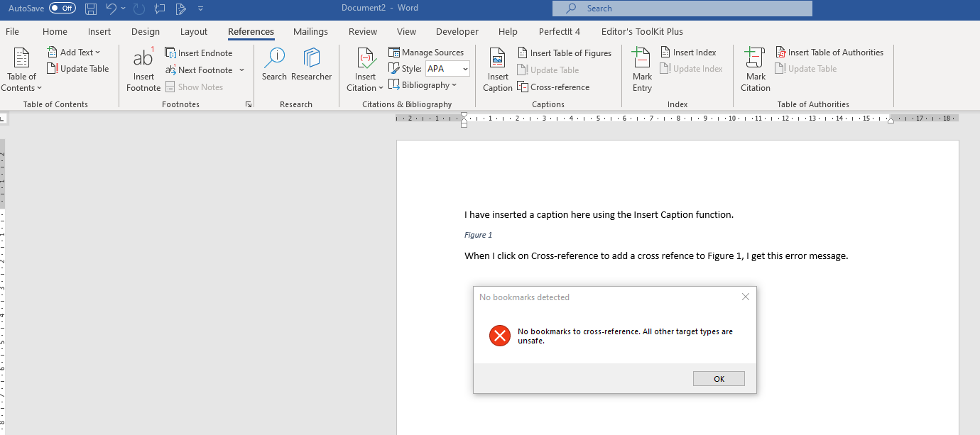Open the Table of Contents gallery
This screenshot has height=435, width=980.
[21, 70]
